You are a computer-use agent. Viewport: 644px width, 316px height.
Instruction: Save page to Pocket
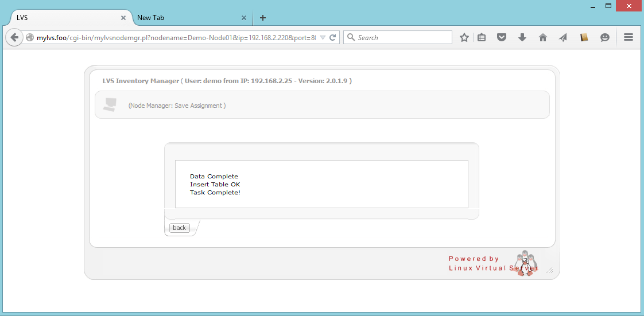tap(502, 37)
